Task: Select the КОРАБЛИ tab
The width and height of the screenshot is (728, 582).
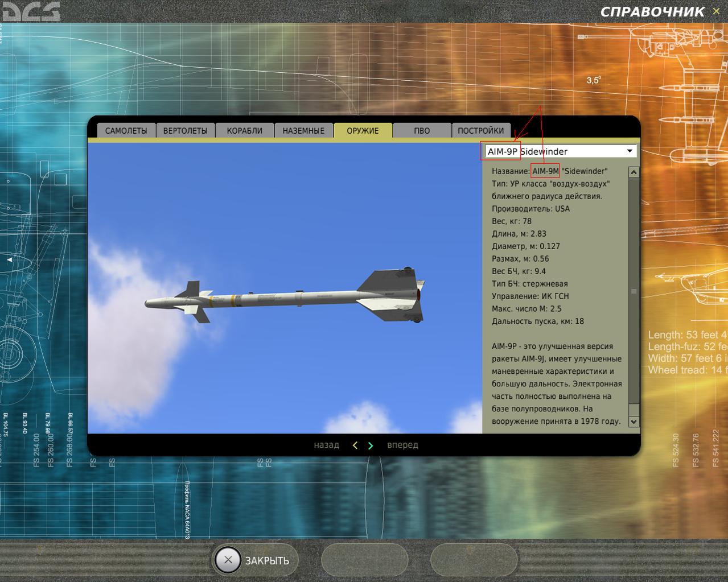Action: tap(245, 130)
